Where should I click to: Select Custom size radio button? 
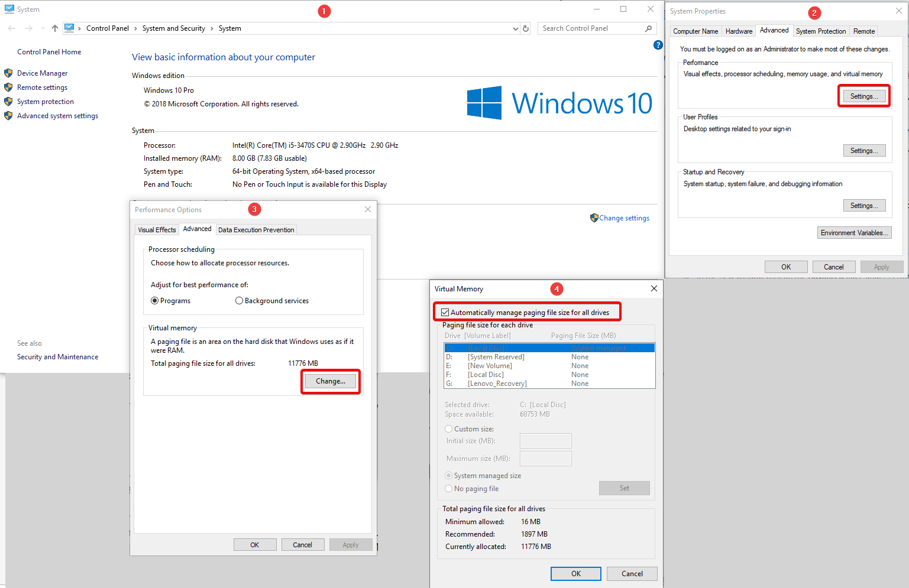pos(449,429)
